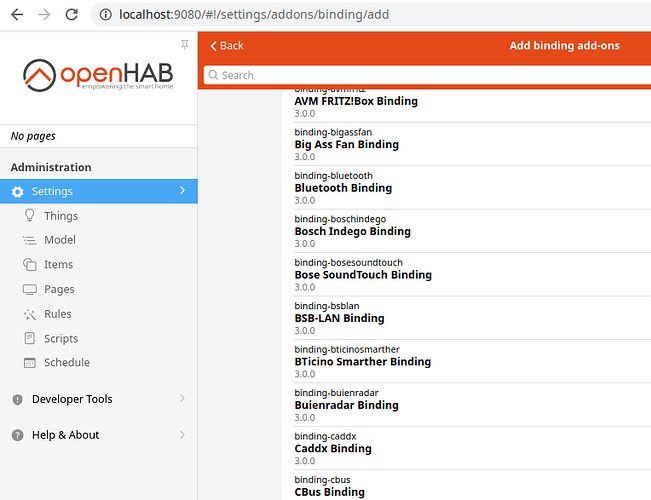The image size is (651, 500).
Task: Click the search magnifier icon
Action: coord(213,75)
